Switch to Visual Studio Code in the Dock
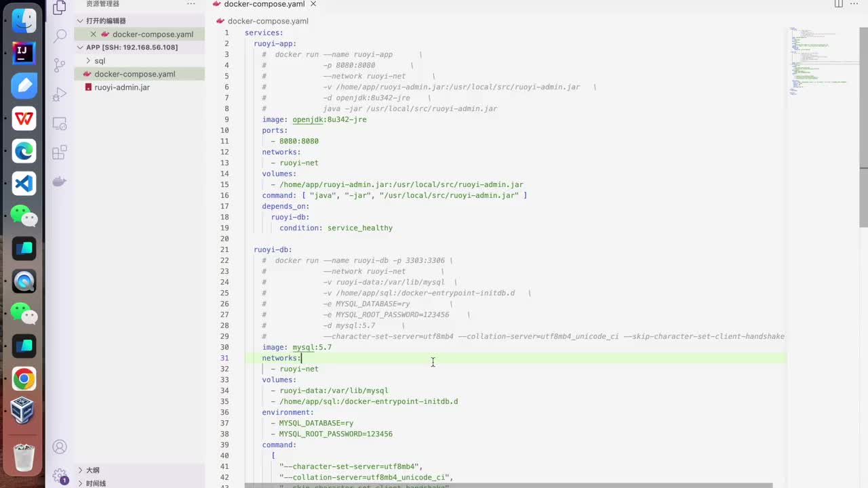 (x=24, y=184)
